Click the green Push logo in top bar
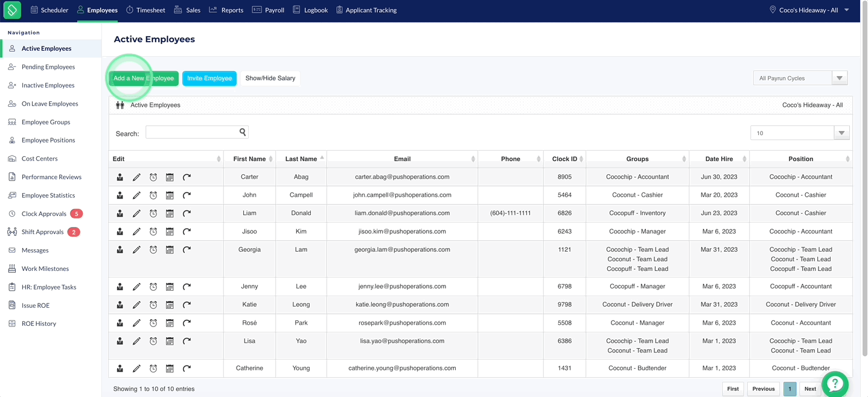This screenshot has height=397, width=868. [x=12, y=10]
